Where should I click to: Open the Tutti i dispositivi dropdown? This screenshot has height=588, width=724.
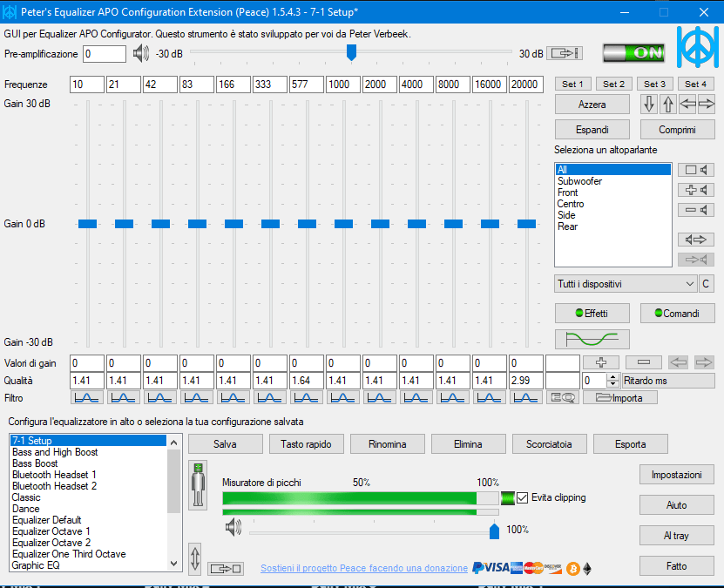(625, 283)
